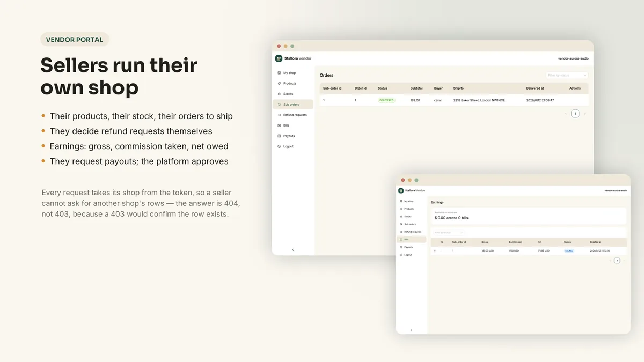Open Refund requests in Earnings window sidebar
This screenshot has width=644, height=362.
pyautogui.click(x=411, y=232)
